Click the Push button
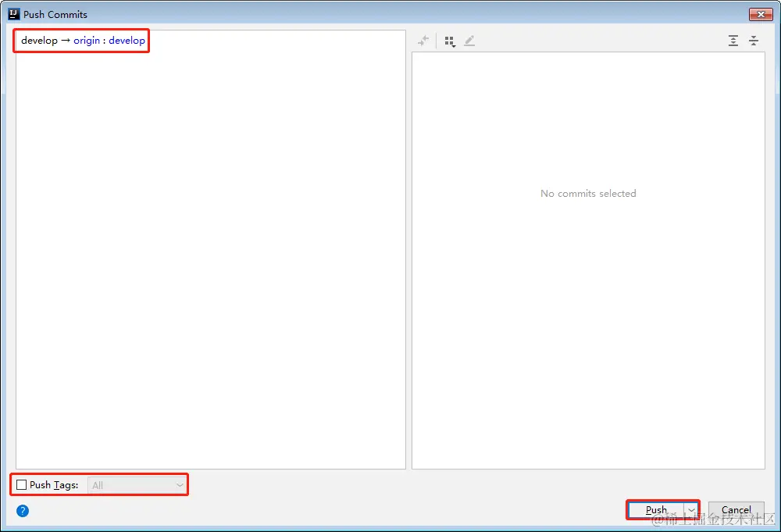The width and height of the screenshot is (781, 532). (657, 510)
